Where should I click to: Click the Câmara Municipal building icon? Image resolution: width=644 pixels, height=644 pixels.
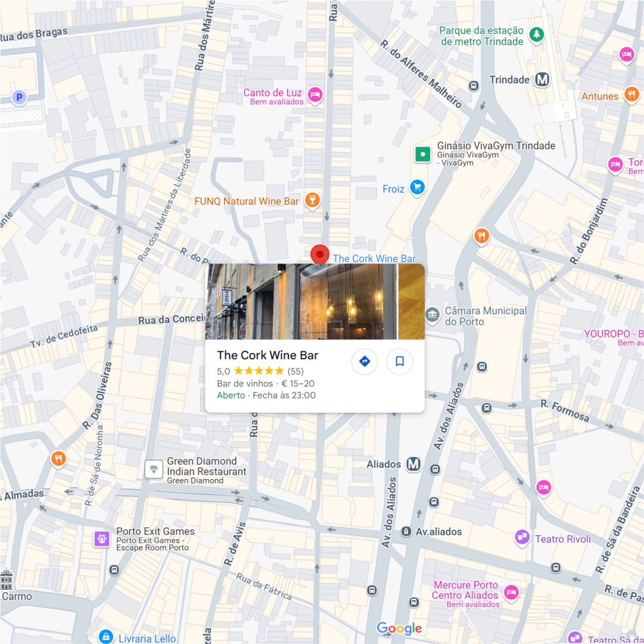point(432,315)
